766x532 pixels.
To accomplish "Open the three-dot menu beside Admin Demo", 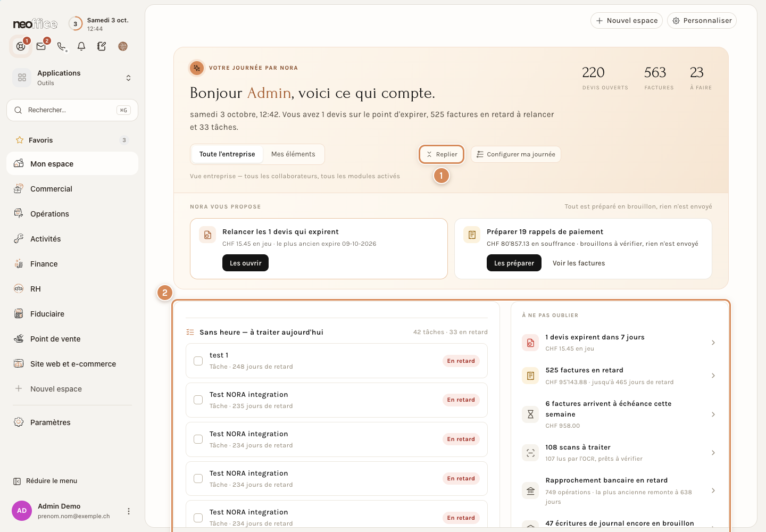I will (128, 511).
